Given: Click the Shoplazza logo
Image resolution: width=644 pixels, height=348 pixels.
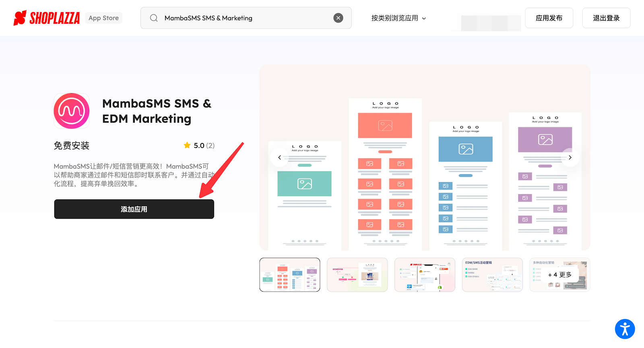Looking at the screenshot, I should 47,18.
